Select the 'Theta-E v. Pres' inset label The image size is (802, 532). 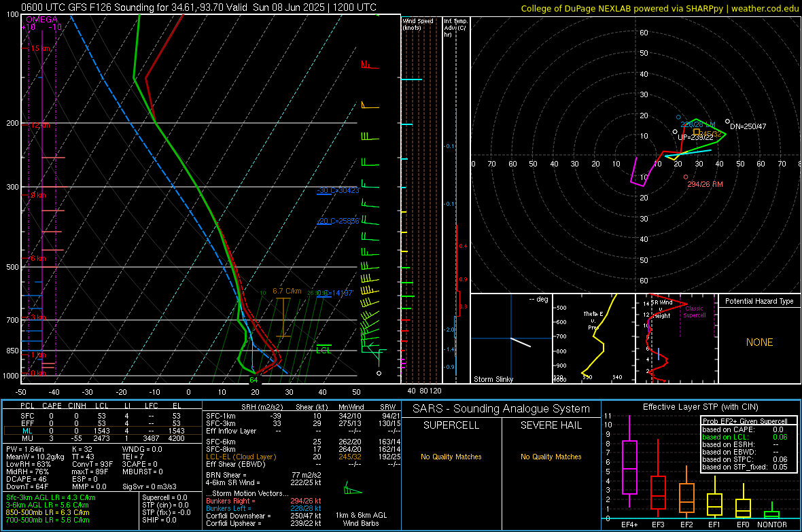pos(593,320)
